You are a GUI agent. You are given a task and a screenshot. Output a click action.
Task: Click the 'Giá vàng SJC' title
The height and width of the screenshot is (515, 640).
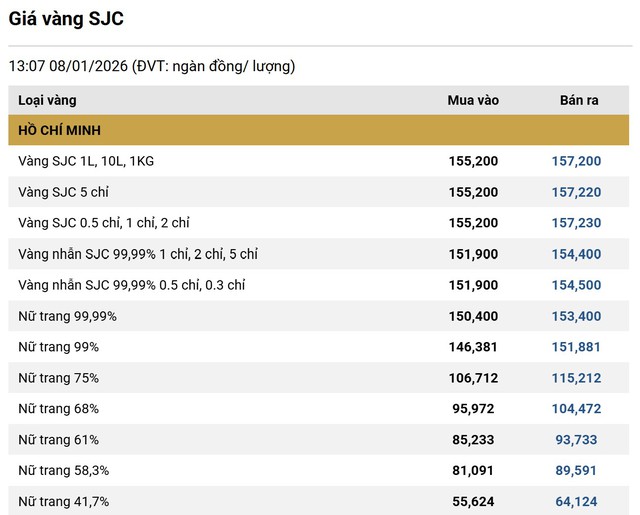pos(67,19)
